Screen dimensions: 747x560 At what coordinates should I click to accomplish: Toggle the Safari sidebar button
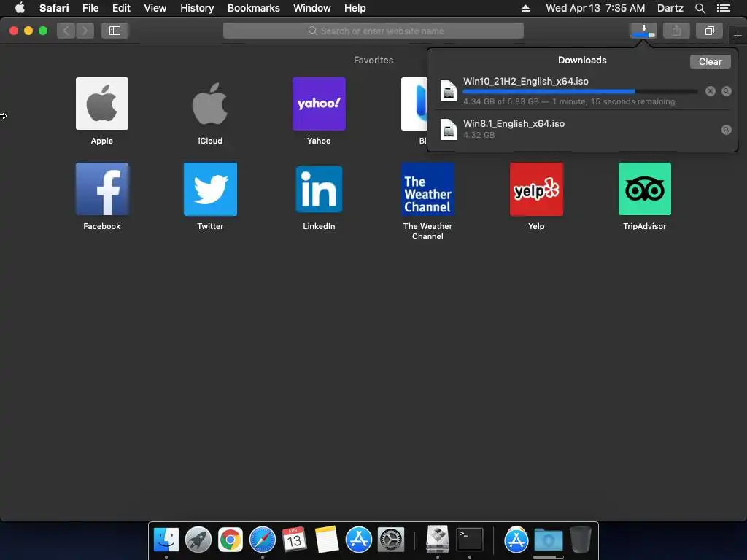(x=115, y=31)
